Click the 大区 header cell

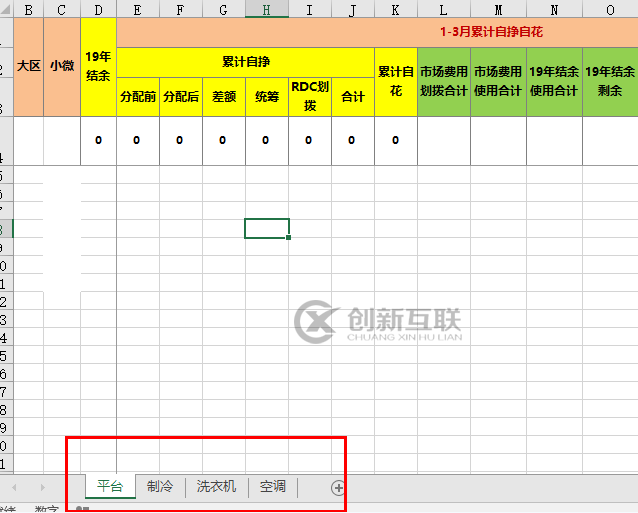pos(28,67)
